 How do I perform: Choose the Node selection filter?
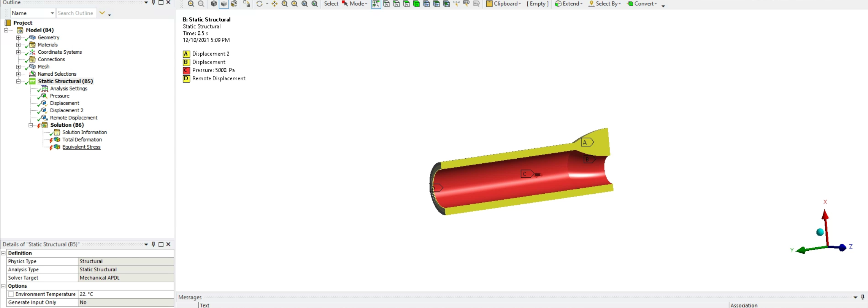click(x=427, y=4)
